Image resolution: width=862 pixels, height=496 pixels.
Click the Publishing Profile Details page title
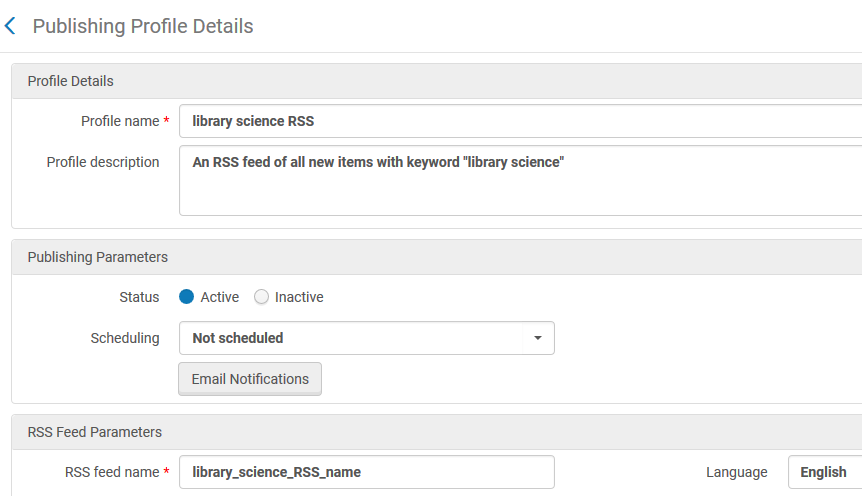tap(143, 26)
